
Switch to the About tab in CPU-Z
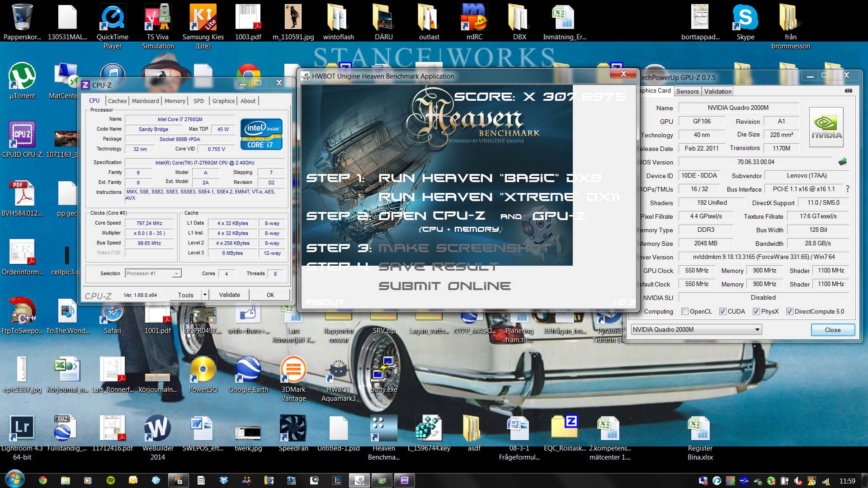248,101
